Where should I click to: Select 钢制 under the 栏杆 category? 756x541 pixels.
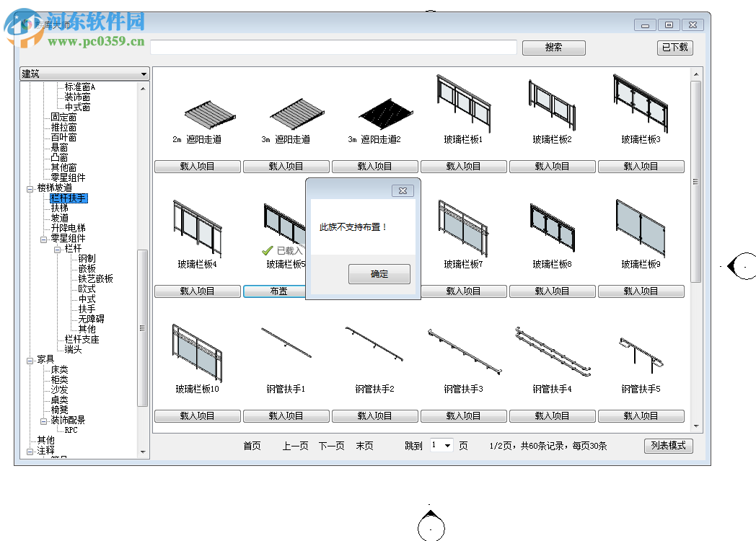click(86, 258)
